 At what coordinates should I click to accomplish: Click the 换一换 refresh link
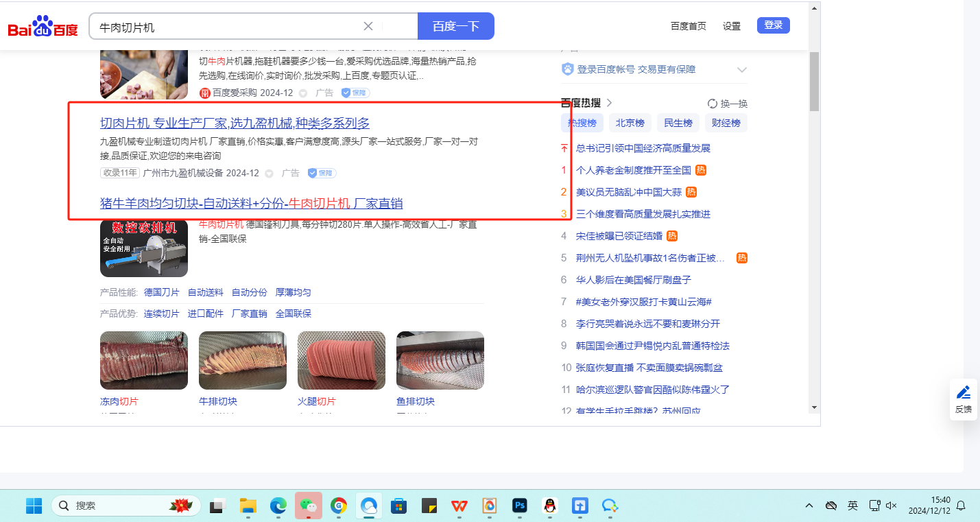tap(734, 104)
